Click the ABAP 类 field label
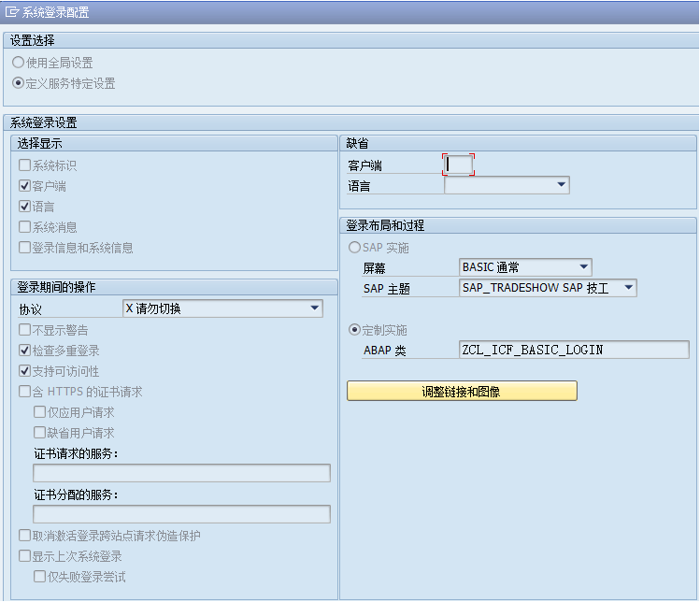Viewport: 700px width, 602px height. pos(385,351)
